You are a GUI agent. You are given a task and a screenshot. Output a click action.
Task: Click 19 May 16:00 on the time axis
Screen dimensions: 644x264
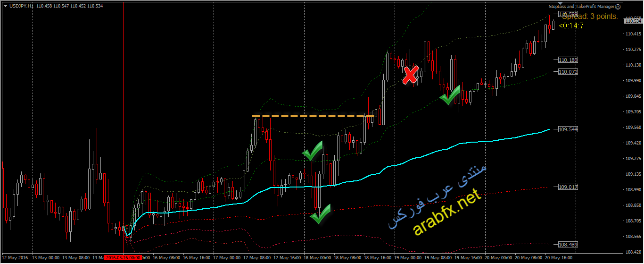tap(468, 258)
